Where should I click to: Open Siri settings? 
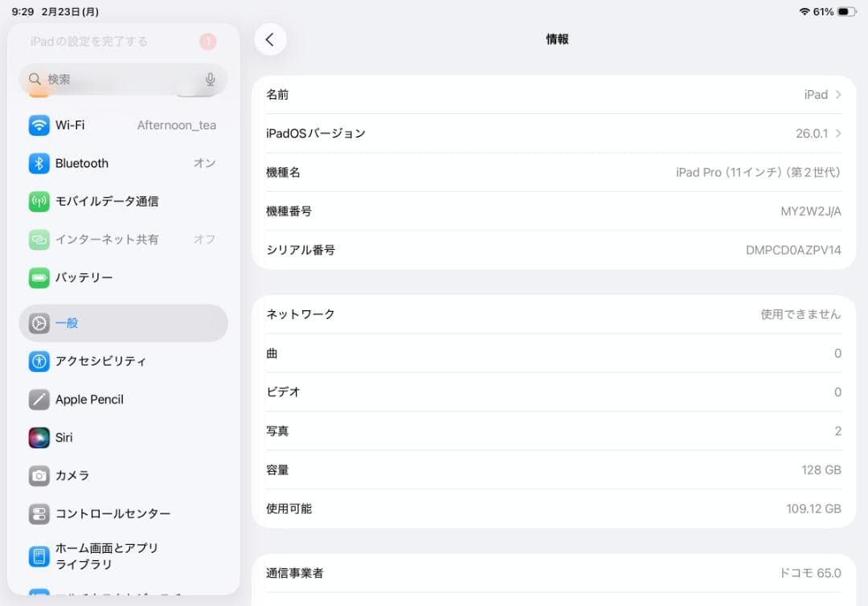click(124, 438)
